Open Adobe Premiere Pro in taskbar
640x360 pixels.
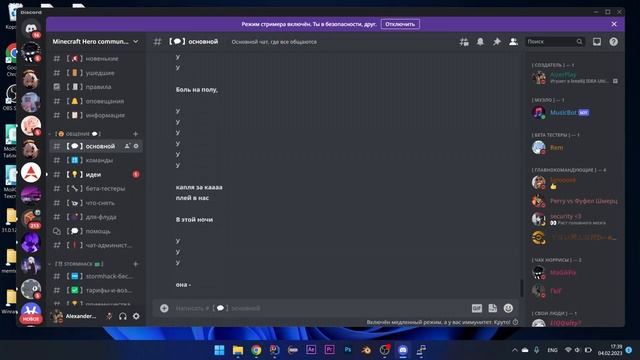pos(329,350)
